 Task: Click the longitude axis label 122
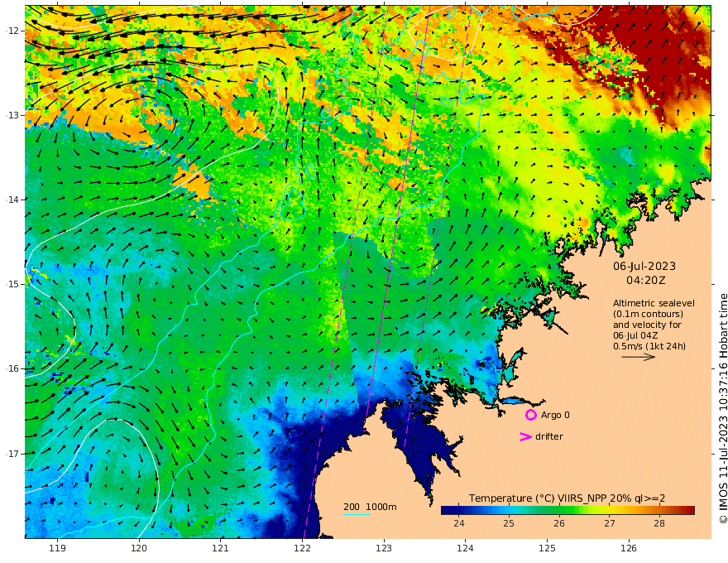click(x=302, y=549)
